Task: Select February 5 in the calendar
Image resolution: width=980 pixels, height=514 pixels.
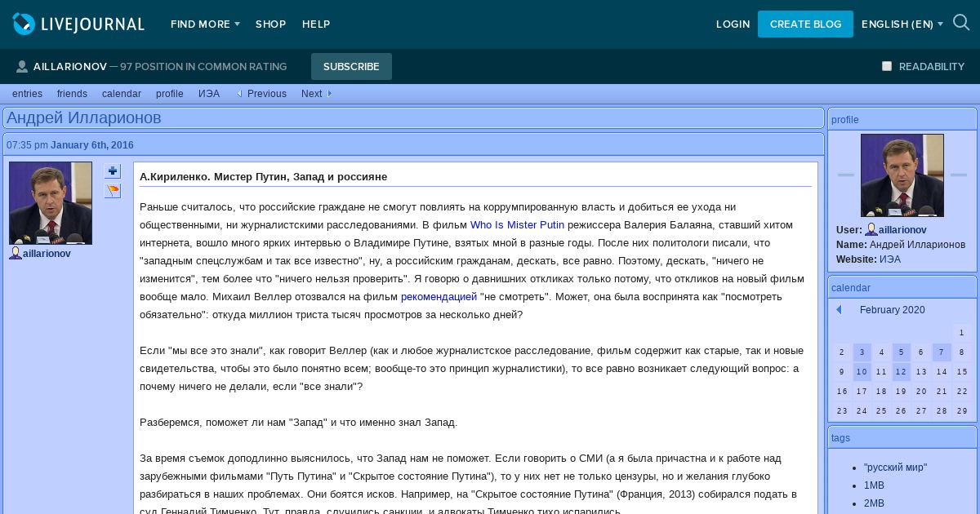Action: (x=902, y=352)
